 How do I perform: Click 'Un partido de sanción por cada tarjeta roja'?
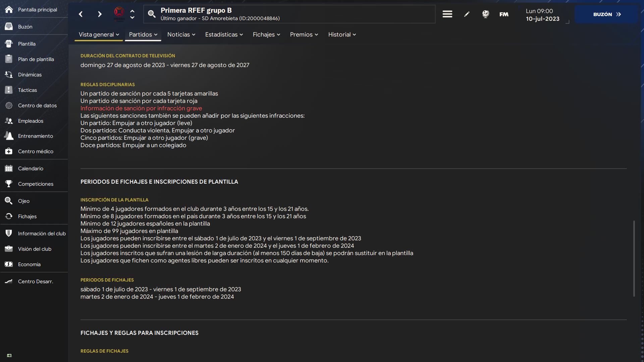139,101
